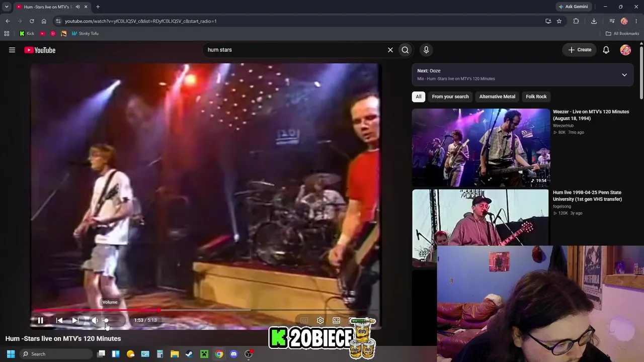The height and width of the screenshot is (362, 644).
Task: Submit search with the magnifier button
Action: point(405,50)
